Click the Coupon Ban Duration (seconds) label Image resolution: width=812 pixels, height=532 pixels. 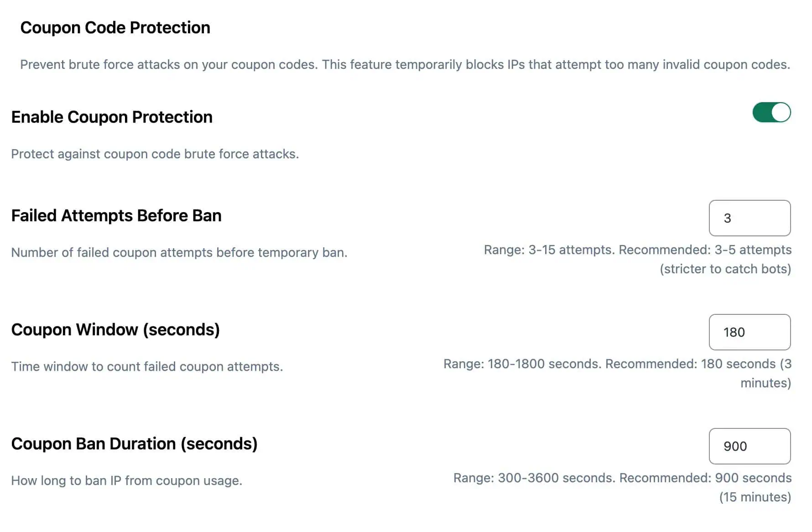[134, 444]
